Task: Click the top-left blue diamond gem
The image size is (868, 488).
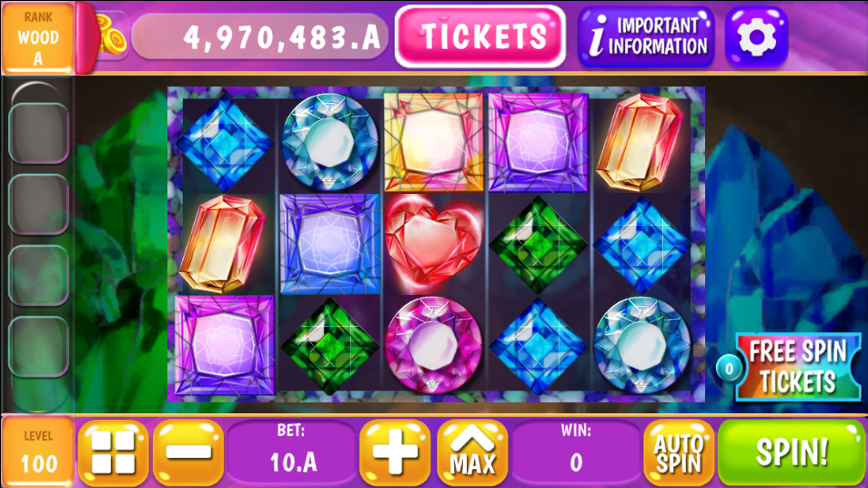Action: click(224, 142)
